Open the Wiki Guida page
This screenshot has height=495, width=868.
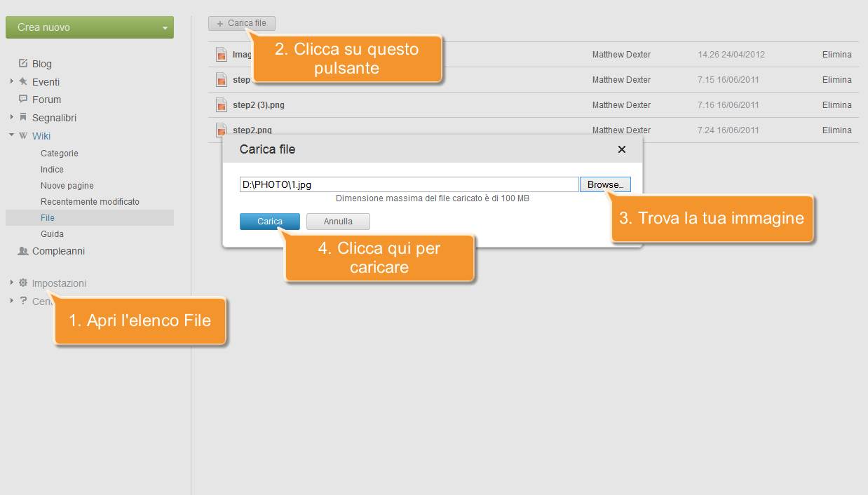click(x=52, y=234)
